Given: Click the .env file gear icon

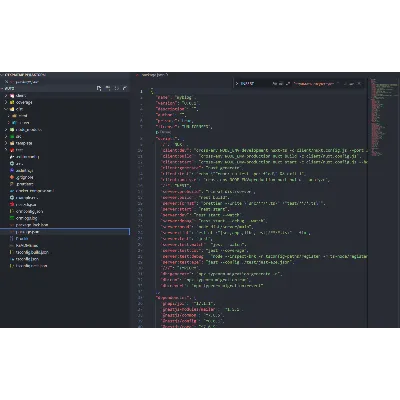Looking at the screenshot, I should coord(12,164).
